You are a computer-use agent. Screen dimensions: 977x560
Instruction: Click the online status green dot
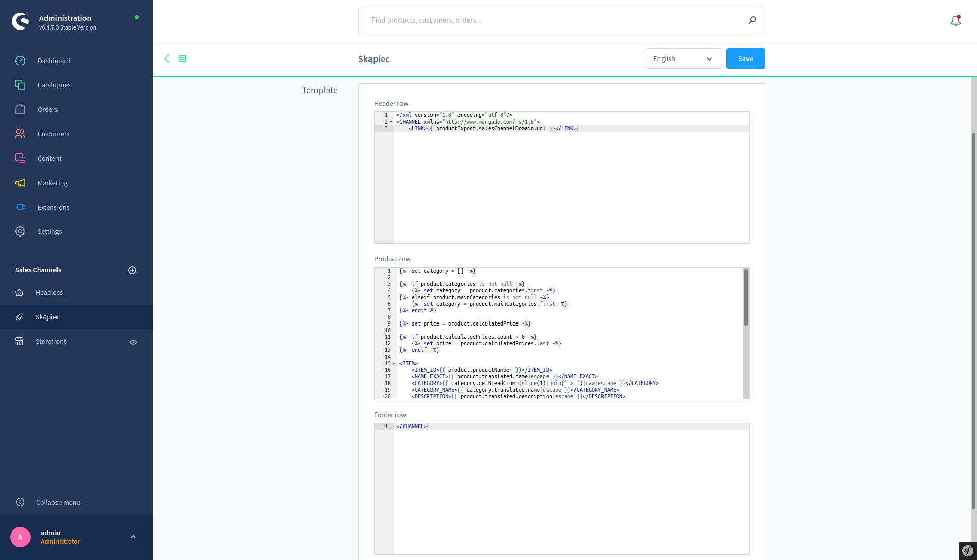pos(137,17)
